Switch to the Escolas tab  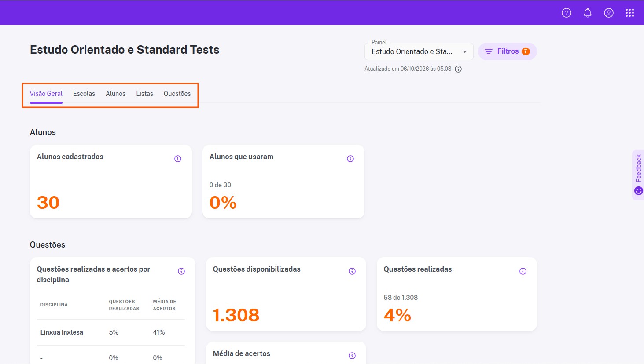point(84,94)
